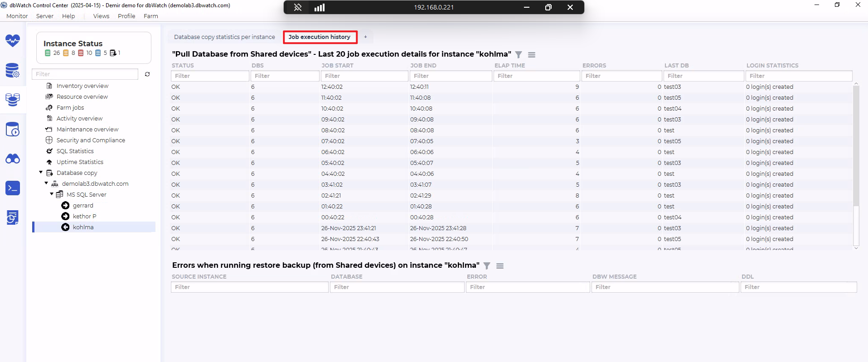Click the STATUS column filter field

(210, 76)
